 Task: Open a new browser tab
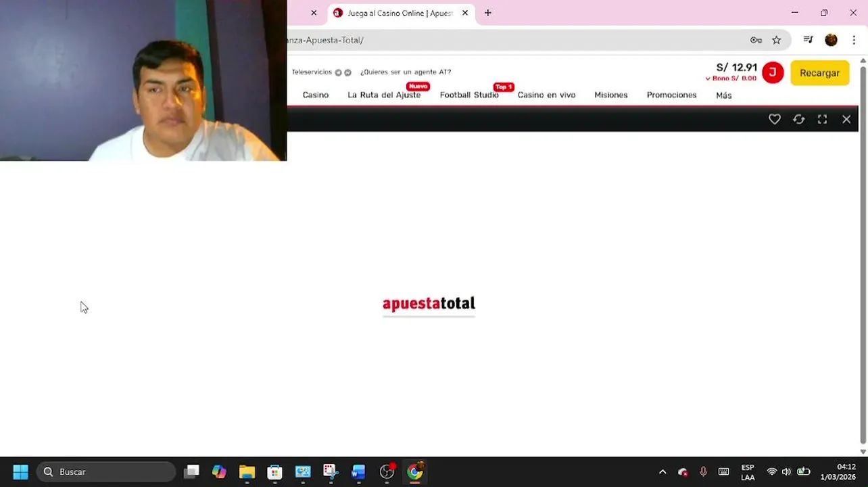[x=487, y=13]
